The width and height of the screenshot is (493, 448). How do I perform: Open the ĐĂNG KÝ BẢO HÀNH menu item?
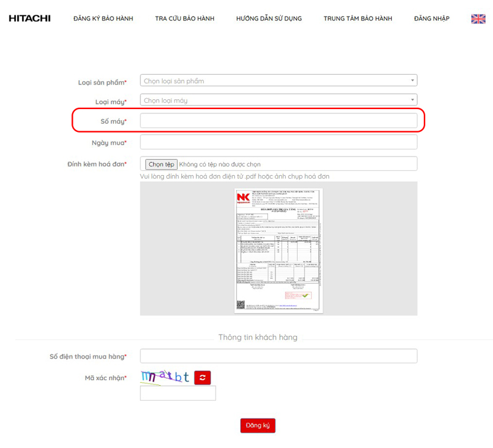[x=103, y=18]
